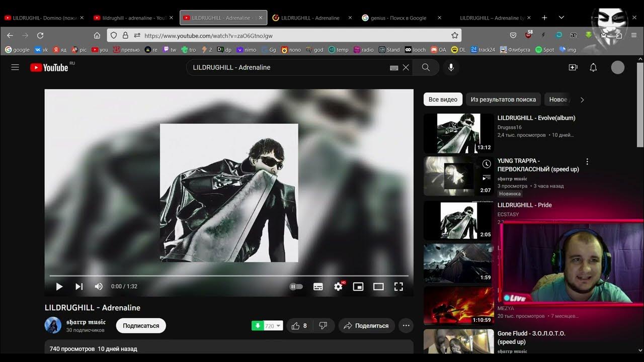Viewport: 644px width, 362px height.
Task: Close the genius Google search tab
Action: [x=439, y=18]
